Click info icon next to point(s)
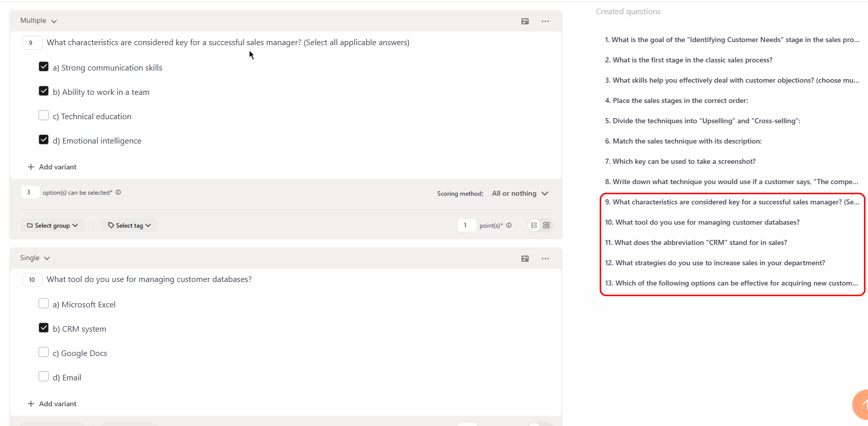Viewport: 868px width, 426px height. tap(509, 225)
